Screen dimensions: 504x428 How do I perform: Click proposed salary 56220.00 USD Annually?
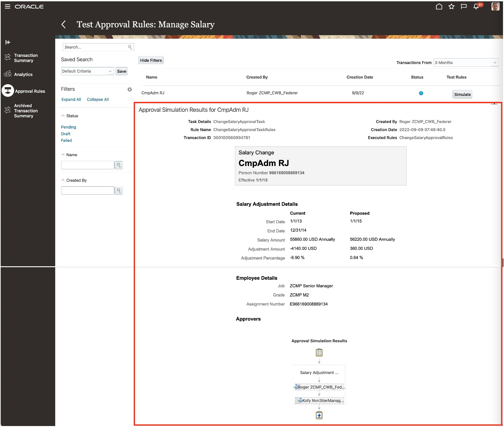coord(372,239)
